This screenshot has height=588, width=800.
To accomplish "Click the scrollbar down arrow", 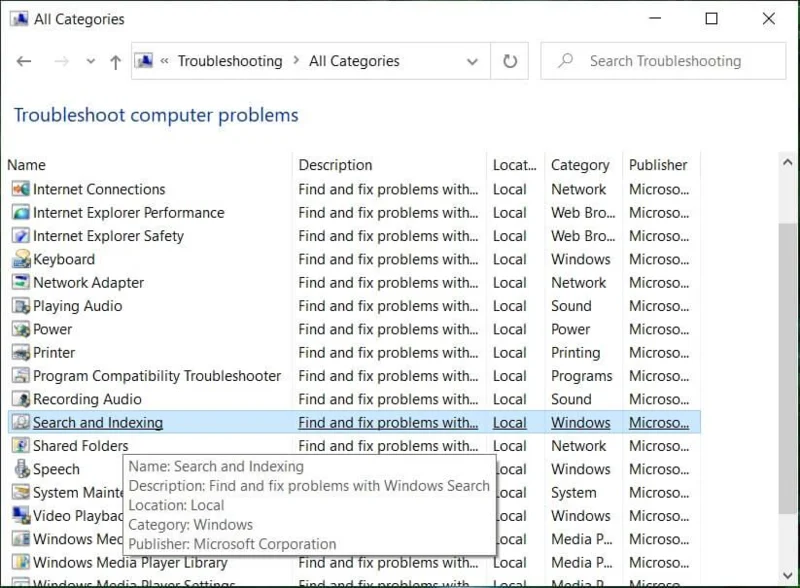I will 787,575.
